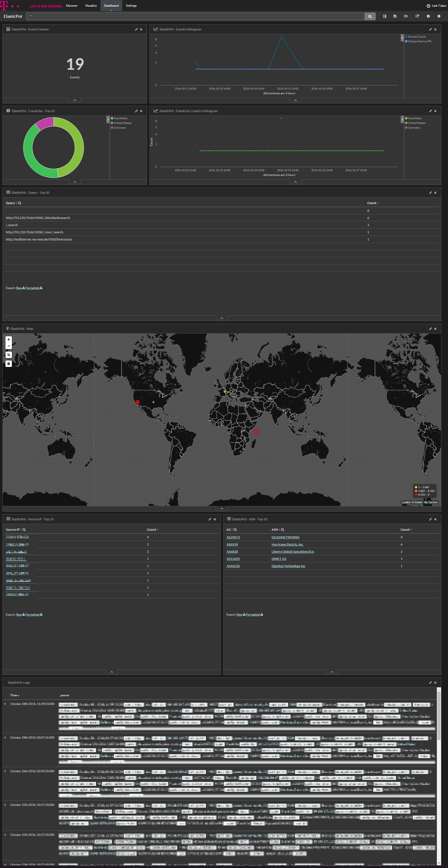Expand the October 28th 11:39:53 log row

[5, 704]
